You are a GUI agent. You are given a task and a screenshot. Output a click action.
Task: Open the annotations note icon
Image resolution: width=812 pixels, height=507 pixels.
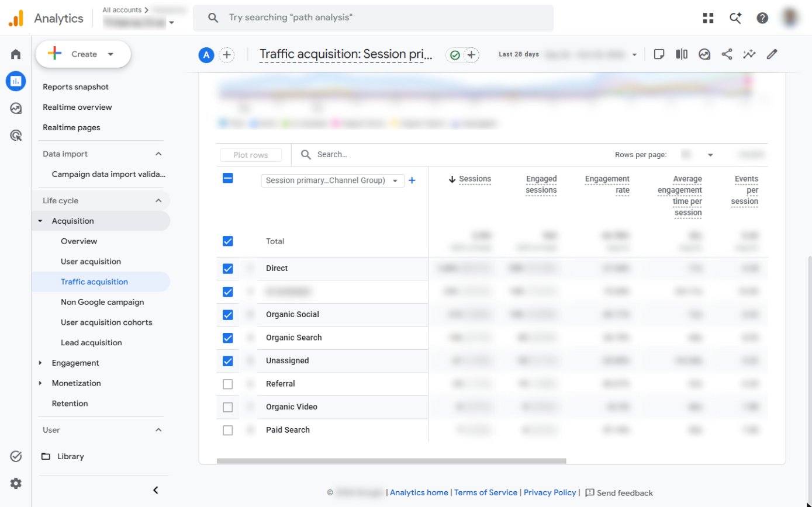pyautogui.click(x=659, y=54)
